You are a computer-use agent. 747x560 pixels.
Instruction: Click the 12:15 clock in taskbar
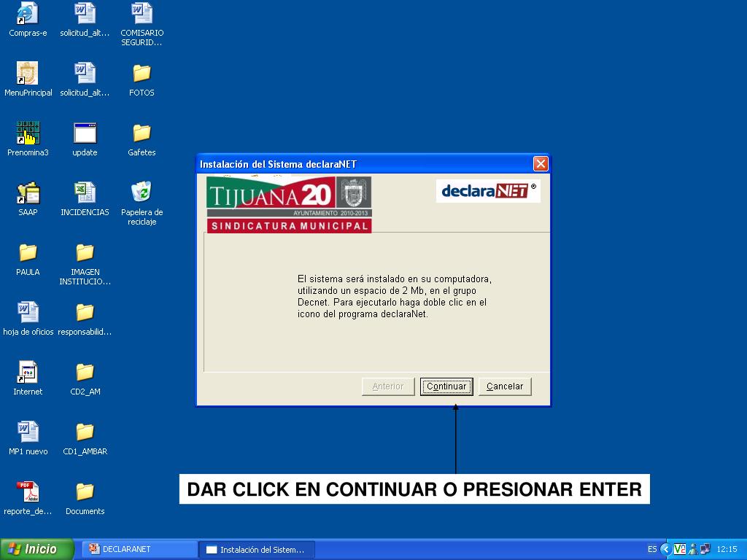727,550
